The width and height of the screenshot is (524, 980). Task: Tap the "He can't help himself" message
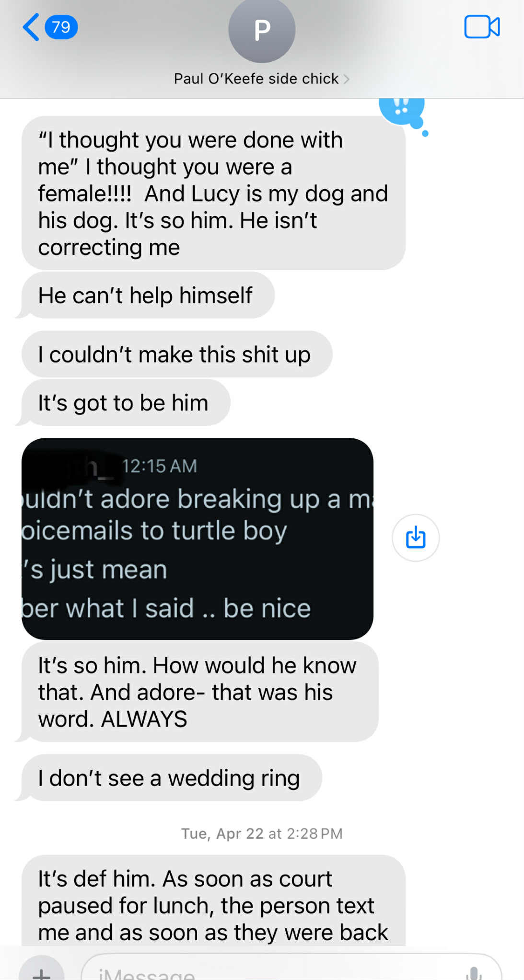point(146,295)
